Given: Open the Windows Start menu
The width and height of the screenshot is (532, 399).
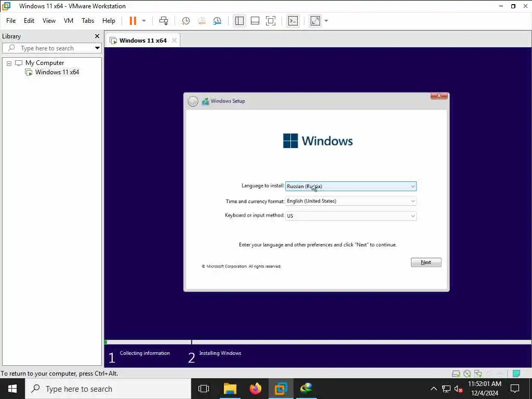Looking at the screenshot, I should point(12,389).
